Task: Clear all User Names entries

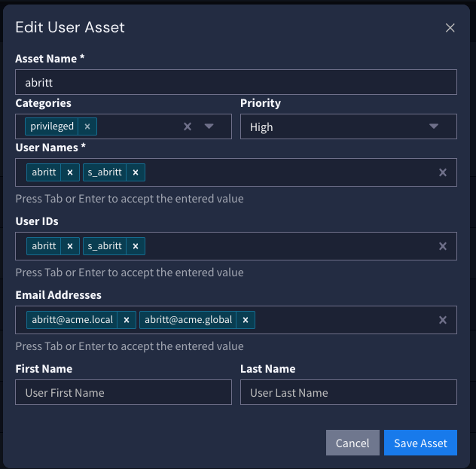Action: click(x=443, y=172)
